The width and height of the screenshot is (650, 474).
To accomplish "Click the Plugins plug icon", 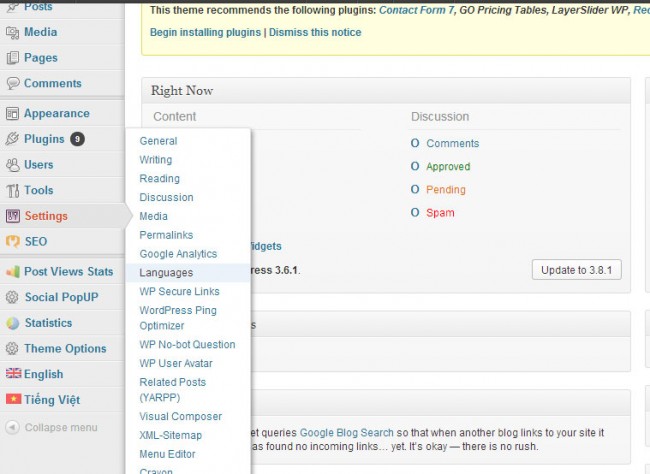I will 12,139.
